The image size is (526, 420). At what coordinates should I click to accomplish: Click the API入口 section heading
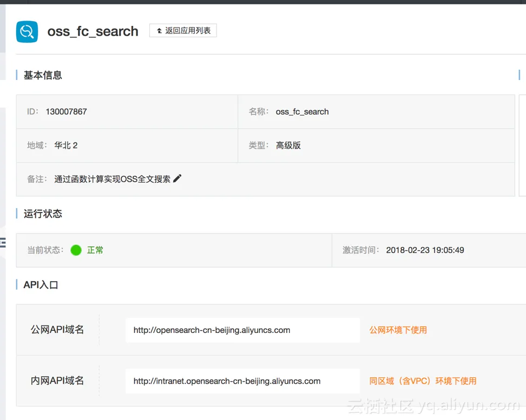tap(41, 285)
